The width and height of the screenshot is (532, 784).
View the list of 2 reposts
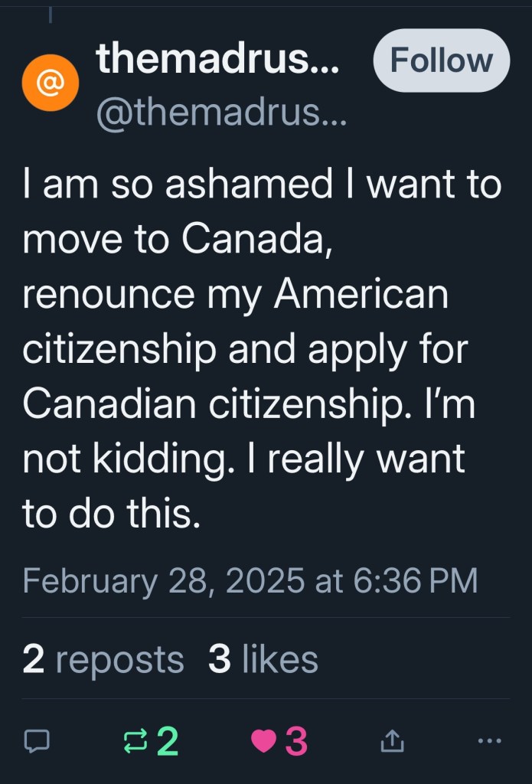coord(103,659)
